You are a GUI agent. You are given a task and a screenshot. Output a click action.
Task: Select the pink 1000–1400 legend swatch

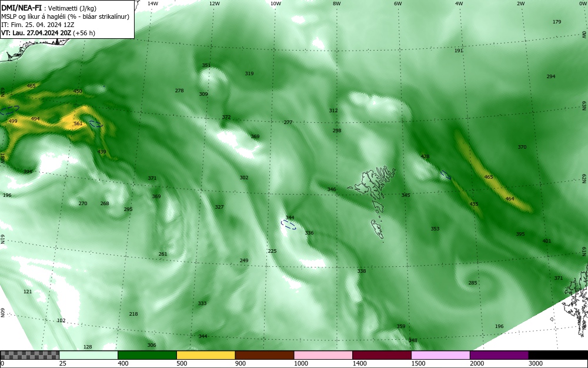323,355
